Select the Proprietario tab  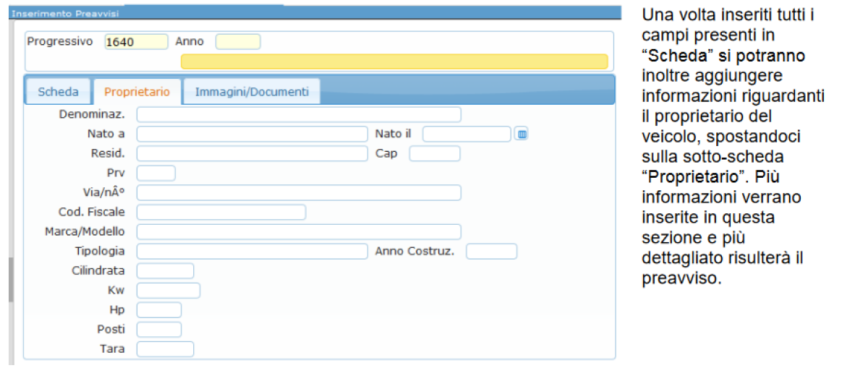pyautogui.click(x=137, y=92)
